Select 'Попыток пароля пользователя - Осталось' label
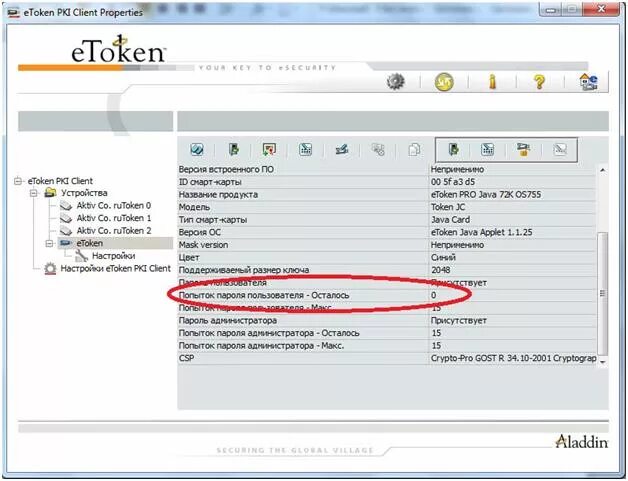628x481 pixels. [264, 295]
